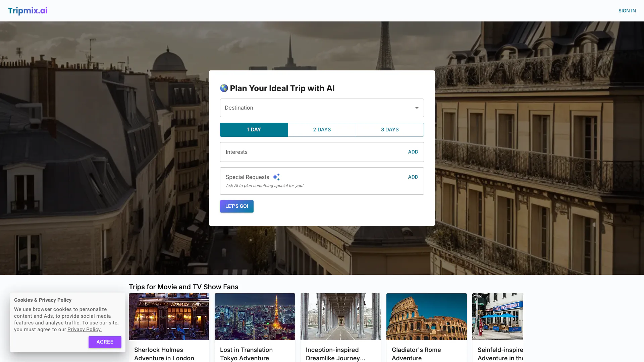Open Sherlock Holmes pub thumbnail image

[169, 317]
